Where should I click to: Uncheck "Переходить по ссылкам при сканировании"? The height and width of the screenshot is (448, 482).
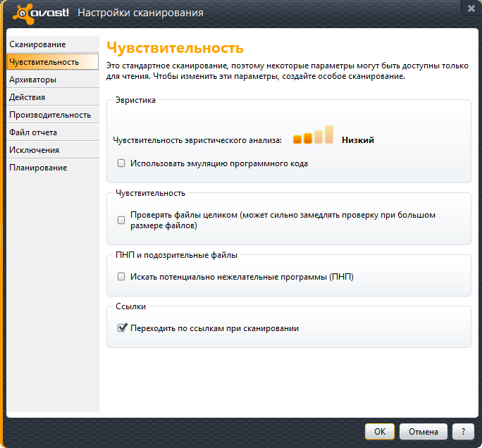click(122, 328)
